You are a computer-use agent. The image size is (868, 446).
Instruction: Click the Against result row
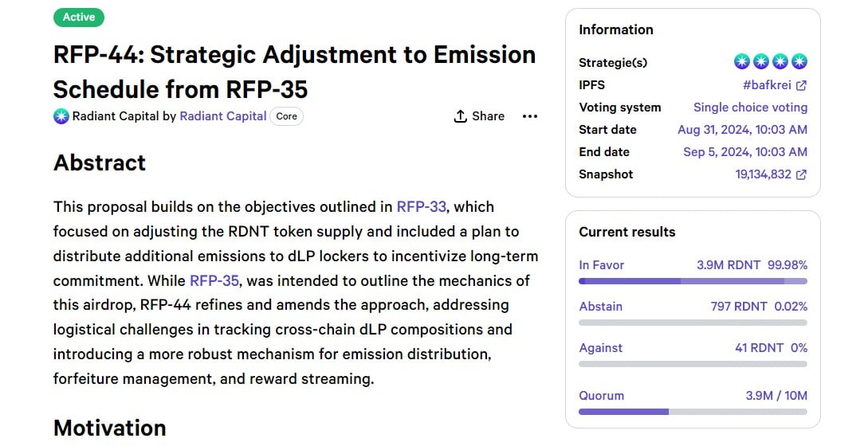693,348
